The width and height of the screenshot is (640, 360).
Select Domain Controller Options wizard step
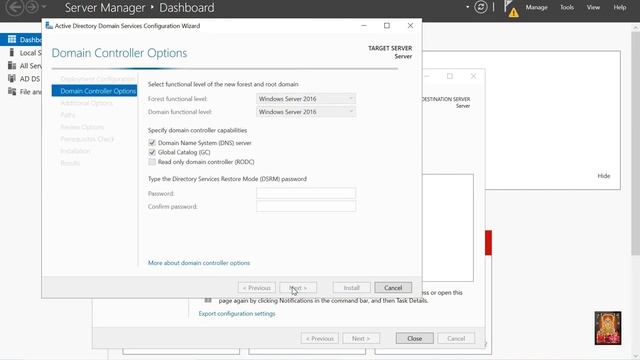(94, 91)
